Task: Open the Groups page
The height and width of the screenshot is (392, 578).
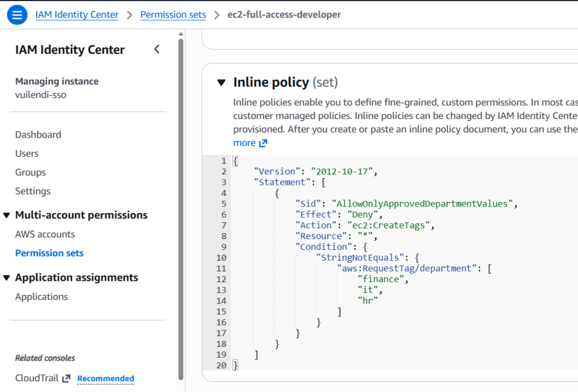Action: pyautogui.click(x=30, y=172)
